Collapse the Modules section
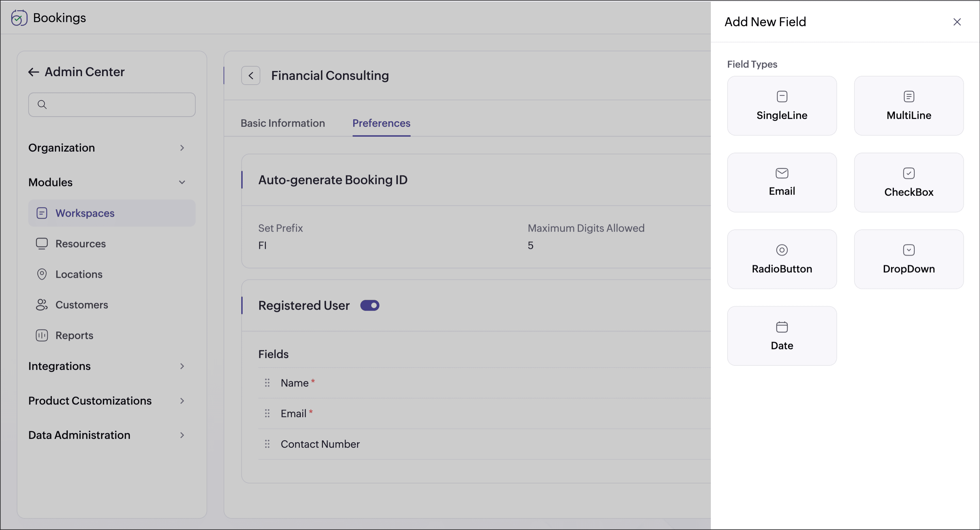The height and width of the screenshot is (530, 980). (182, 183)
